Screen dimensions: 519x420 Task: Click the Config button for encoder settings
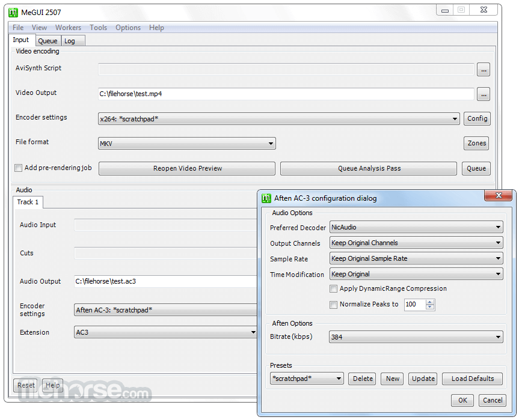tap(477, 119)
